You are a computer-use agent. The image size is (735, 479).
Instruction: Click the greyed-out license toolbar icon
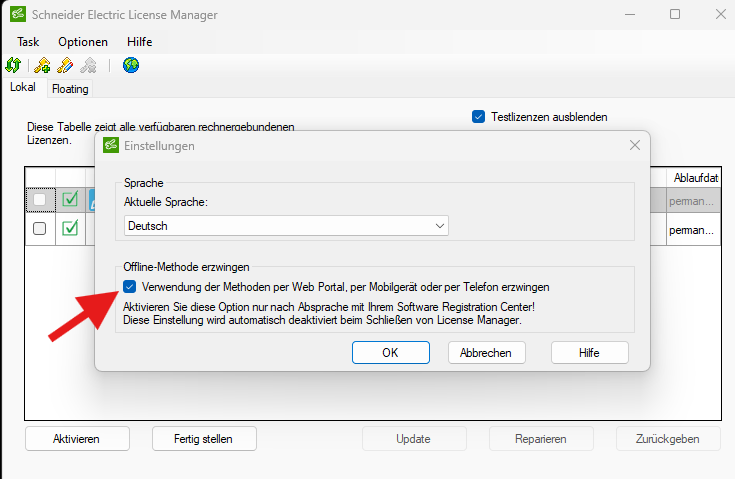tap(88, 65)
